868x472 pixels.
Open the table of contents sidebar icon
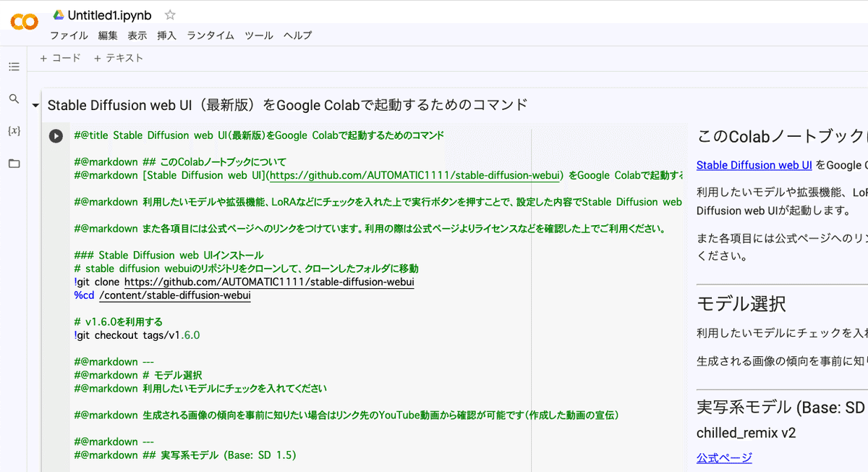(14, 67)
